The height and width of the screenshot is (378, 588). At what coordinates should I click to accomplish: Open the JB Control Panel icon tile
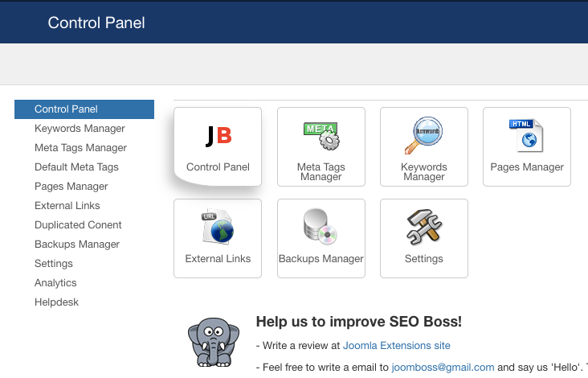coord(218,146)
